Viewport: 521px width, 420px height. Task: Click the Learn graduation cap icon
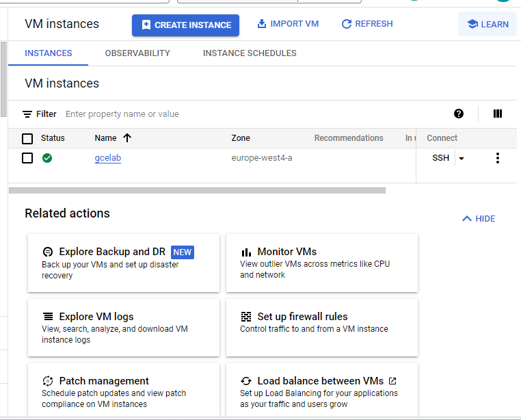(x=472, y=24)
